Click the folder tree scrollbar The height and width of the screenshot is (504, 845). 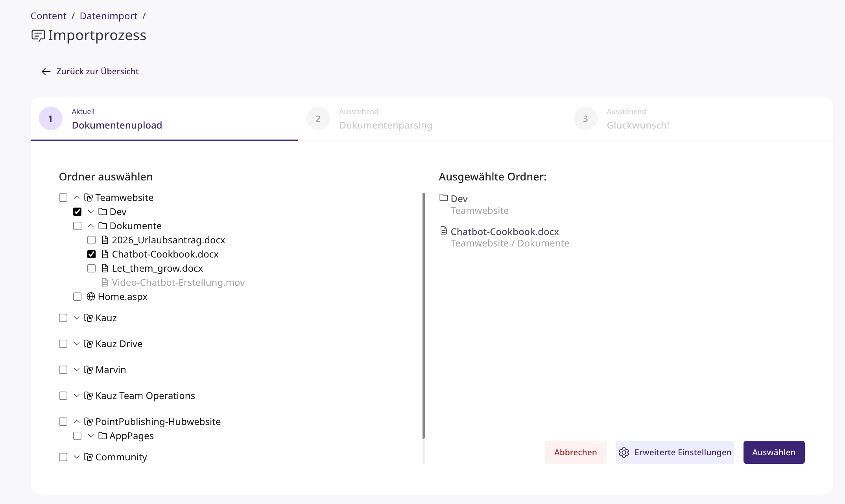424,315
